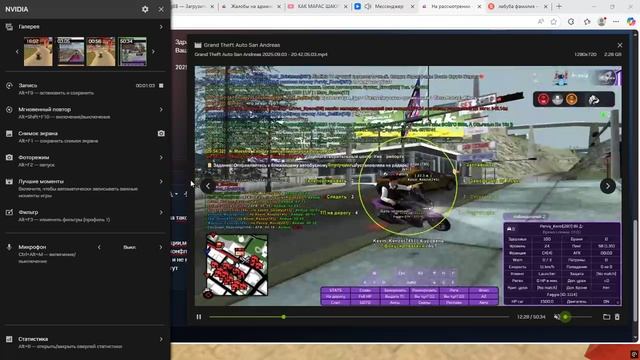640x360 pixels.
Task: Click the Мгновенный повтор instant replay icon
Action: pos(9,109)
